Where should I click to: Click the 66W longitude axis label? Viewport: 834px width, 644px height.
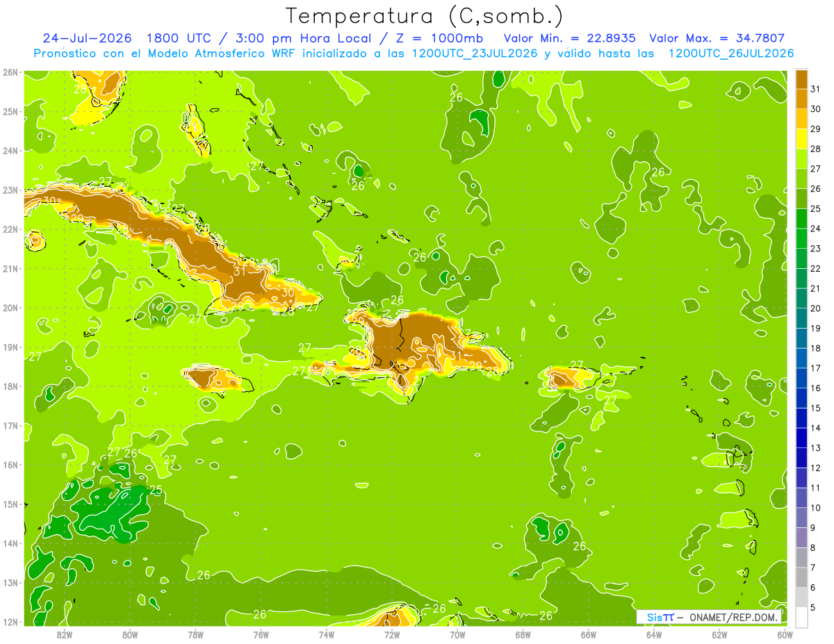tap(589, 634)
